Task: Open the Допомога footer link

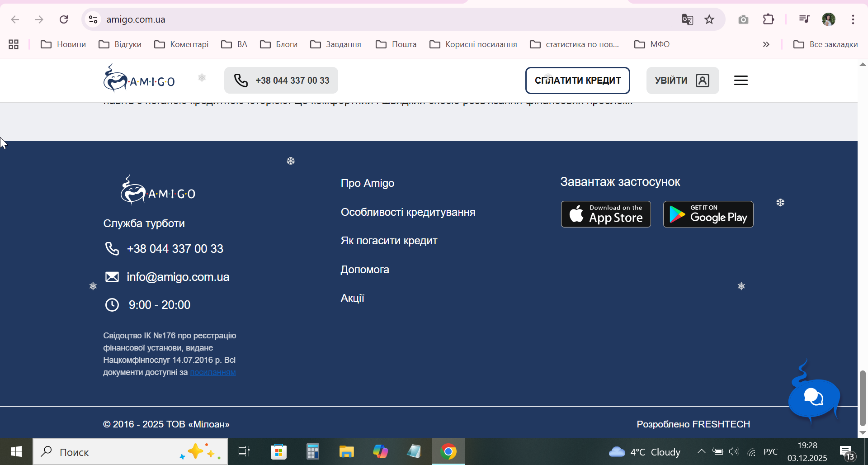Action: [365, 270]
